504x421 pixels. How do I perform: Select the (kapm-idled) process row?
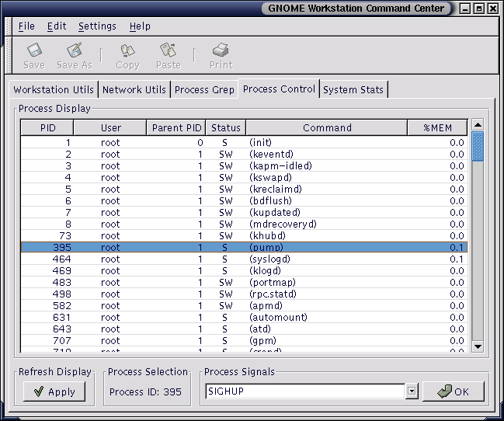pos(244,165)
